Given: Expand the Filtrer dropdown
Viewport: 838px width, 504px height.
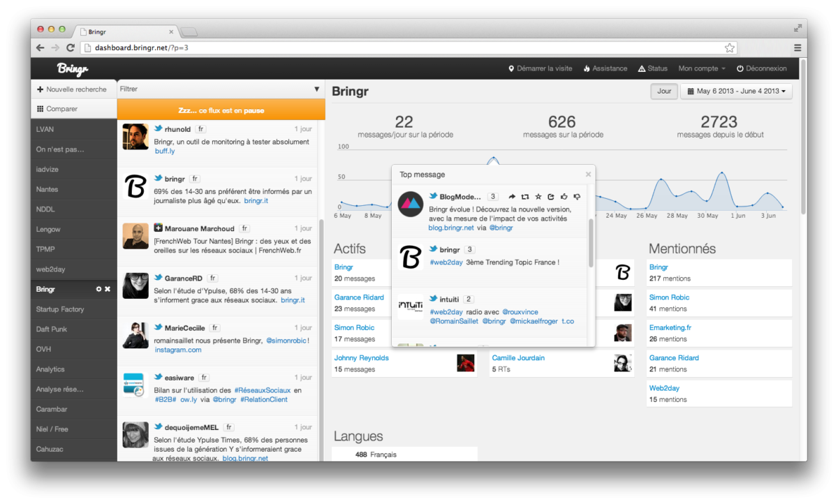Looking at the screenshot, I should [x=316, y=89].
